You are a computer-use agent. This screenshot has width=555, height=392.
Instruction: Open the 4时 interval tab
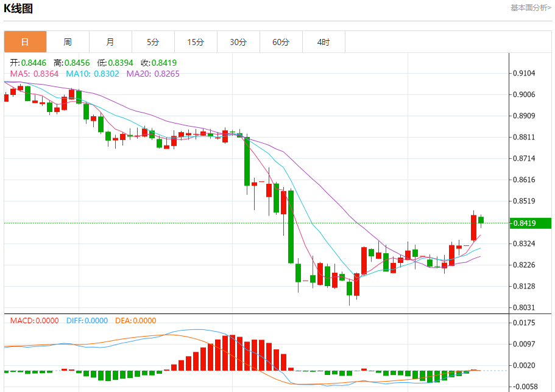pos(323,42)
